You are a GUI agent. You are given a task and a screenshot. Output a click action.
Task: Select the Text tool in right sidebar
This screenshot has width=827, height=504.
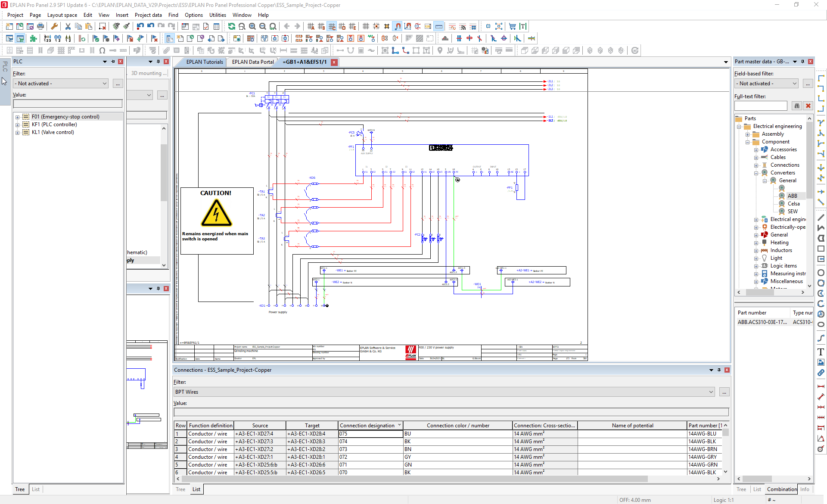point(821,352)
